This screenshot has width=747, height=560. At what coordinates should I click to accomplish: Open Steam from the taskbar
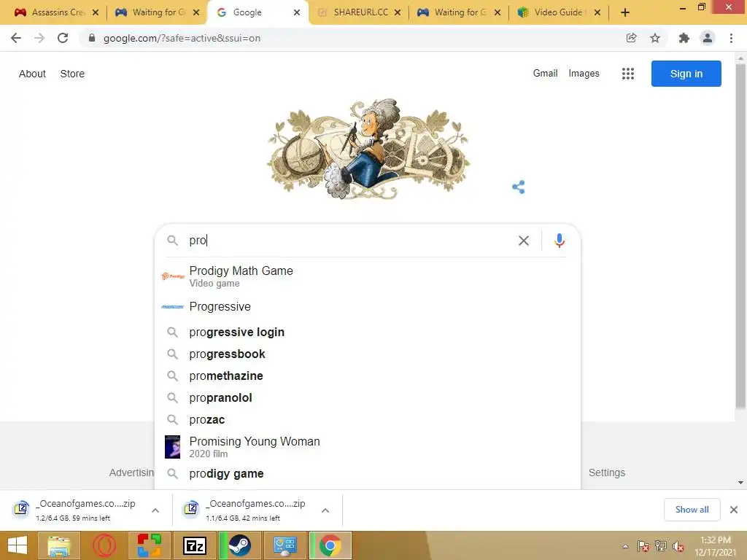click(239, 545)
